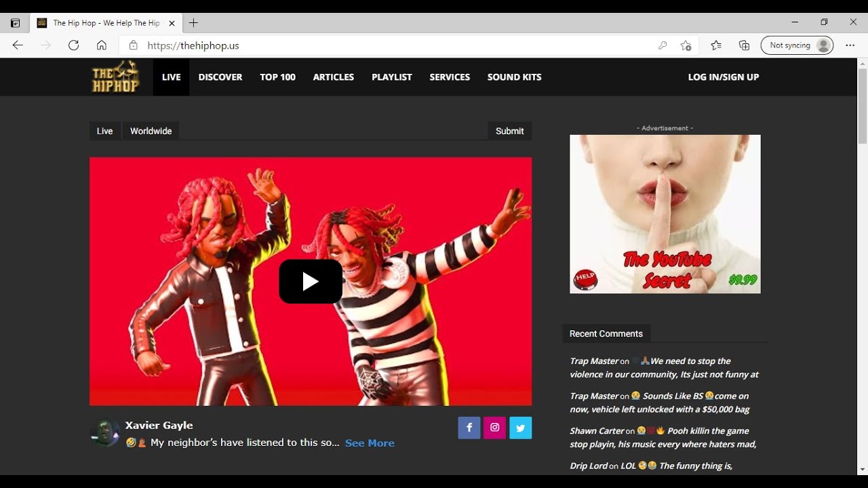Share via the Twitter icon

(x=521, y=428)
